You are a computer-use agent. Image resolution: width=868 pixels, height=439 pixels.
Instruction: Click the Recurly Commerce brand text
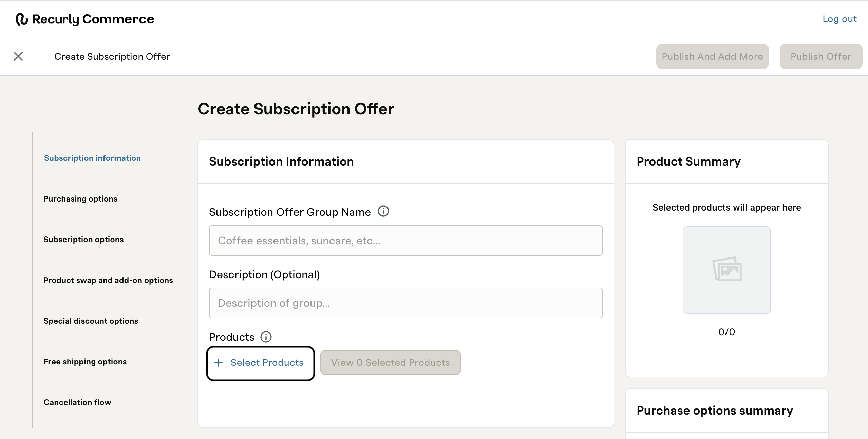[93, 19]
